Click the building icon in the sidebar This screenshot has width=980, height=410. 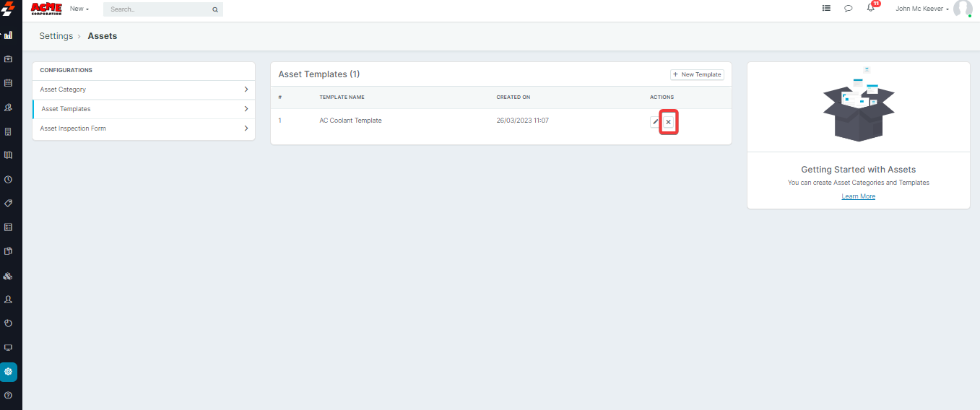8,131
